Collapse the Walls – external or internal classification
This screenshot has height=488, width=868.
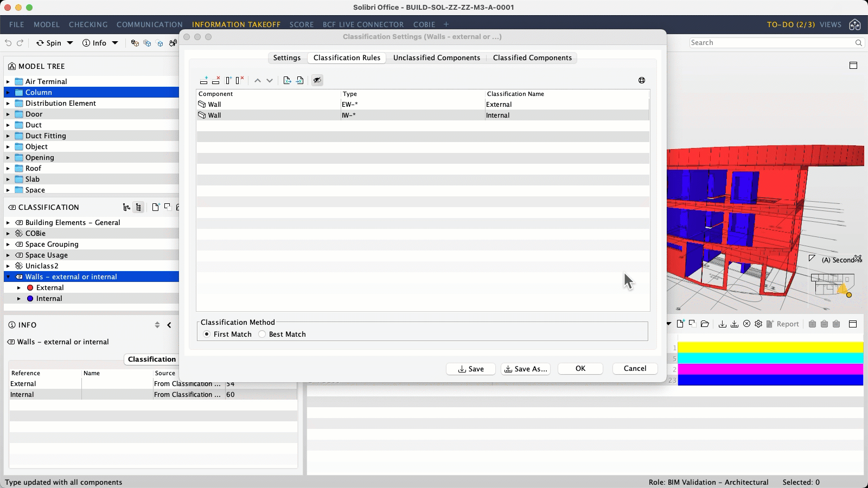[8, 277]
